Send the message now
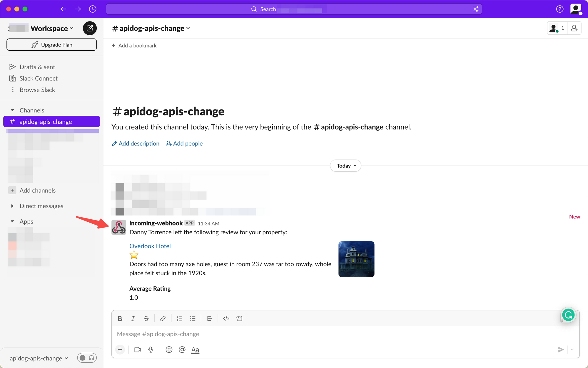Image resolution: width=588 pixels, height=368 pixels. coord(561,349)
